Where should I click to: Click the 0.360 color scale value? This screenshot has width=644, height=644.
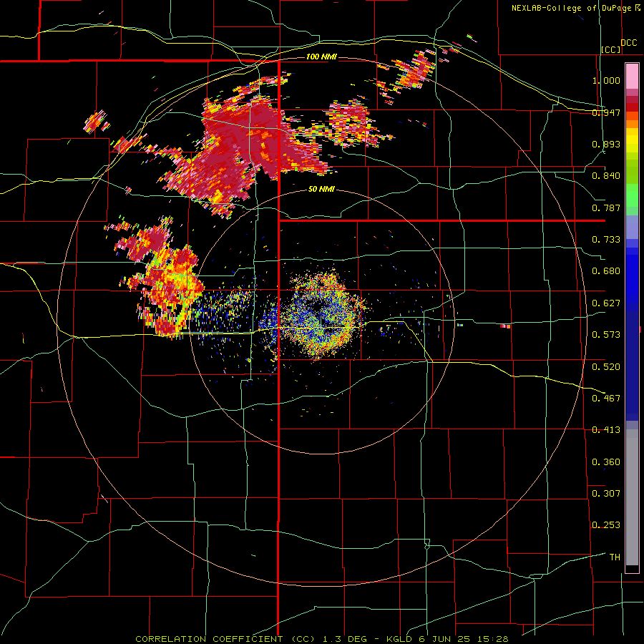606,462
